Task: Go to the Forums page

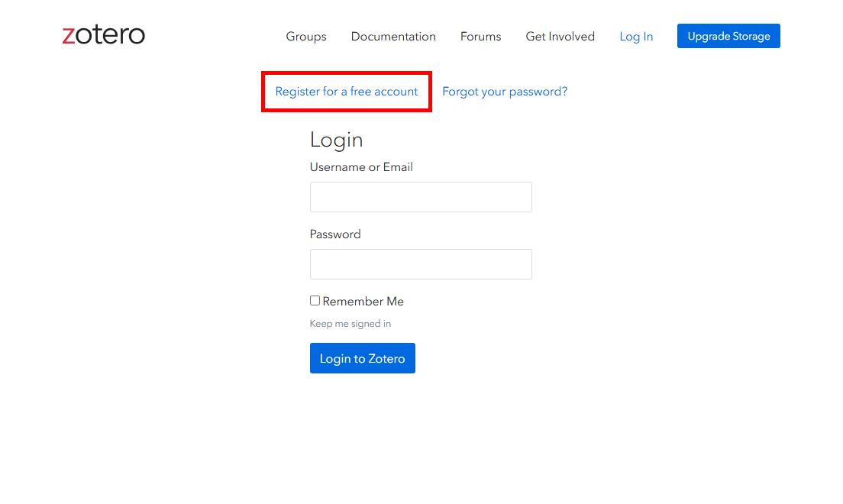Action: (480, 37)
